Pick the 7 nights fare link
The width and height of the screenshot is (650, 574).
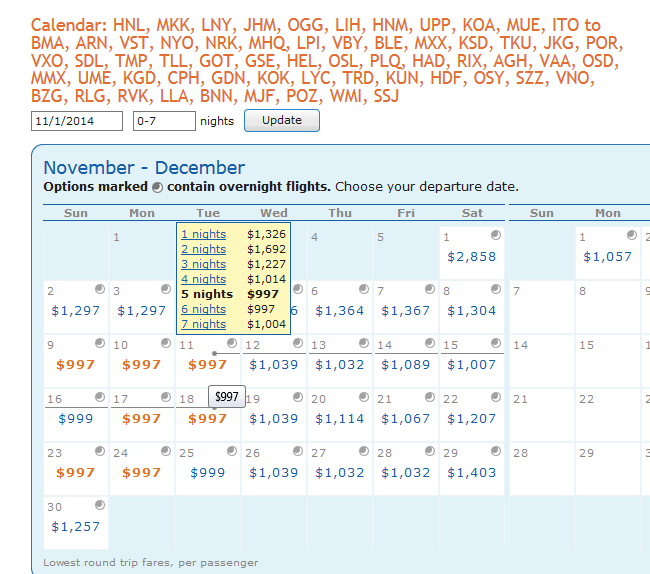pyautogui.click(x=203, y=325)
